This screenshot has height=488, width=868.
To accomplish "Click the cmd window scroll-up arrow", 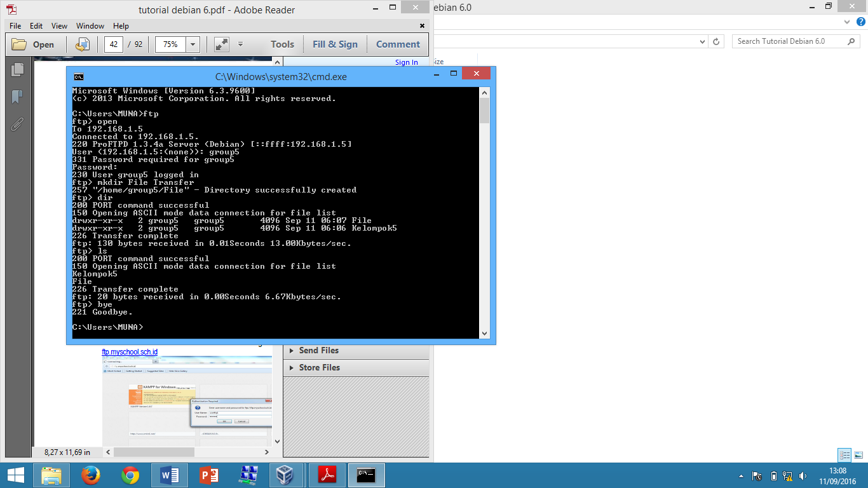I will pyautogui.click(x=484, y=93).
